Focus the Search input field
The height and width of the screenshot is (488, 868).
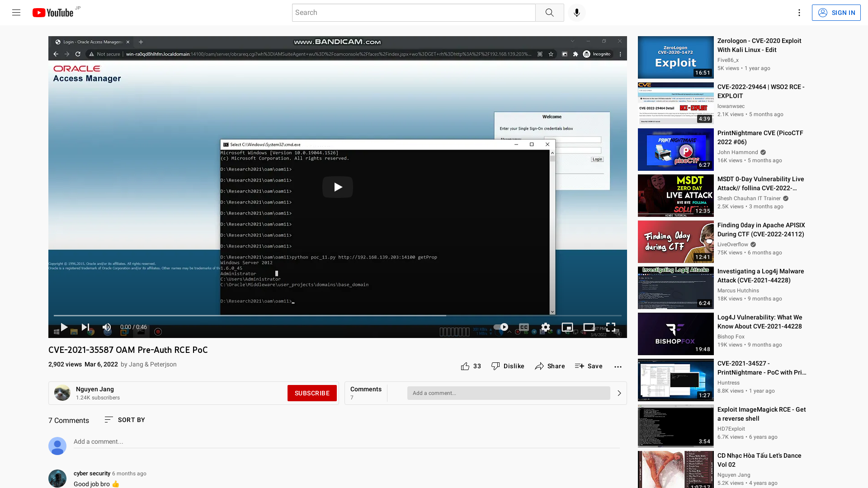pos(414,13)
